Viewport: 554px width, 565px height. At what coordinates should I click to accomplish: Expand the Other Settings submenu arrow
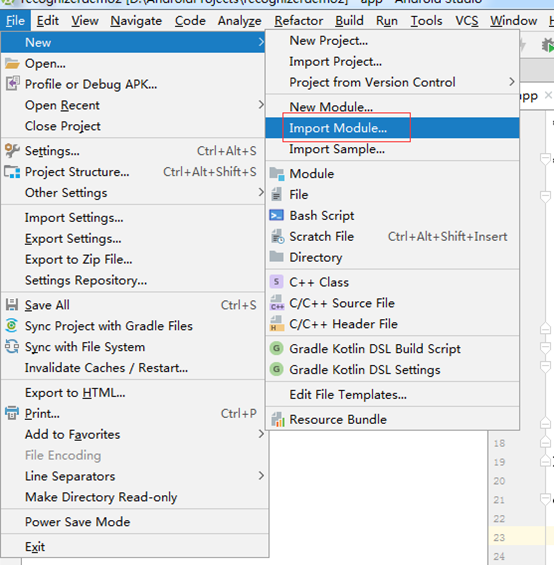pyautogui.click(x=261, y=192)
